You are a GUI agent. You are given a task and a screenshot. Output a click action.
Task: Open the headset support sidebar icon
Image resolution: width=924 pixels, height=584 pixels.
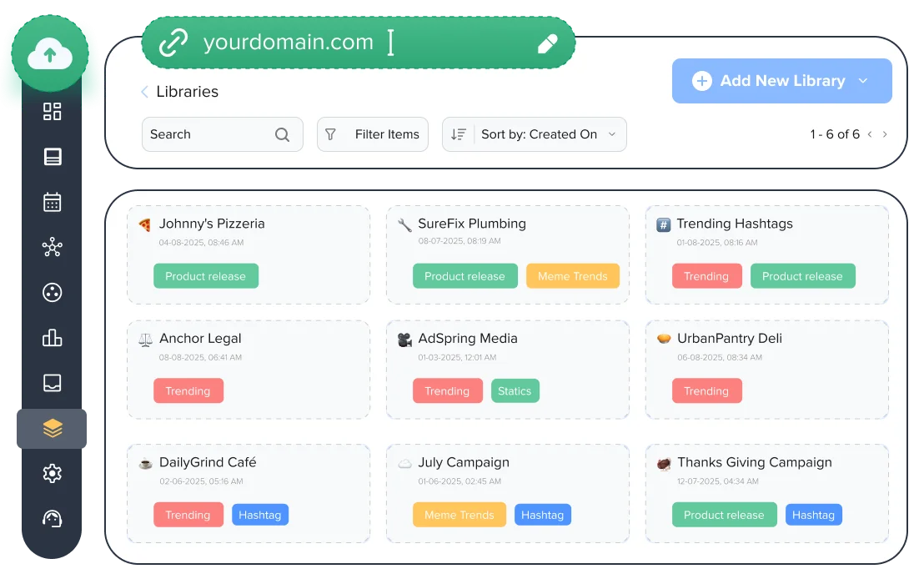[x=52, y=518]
